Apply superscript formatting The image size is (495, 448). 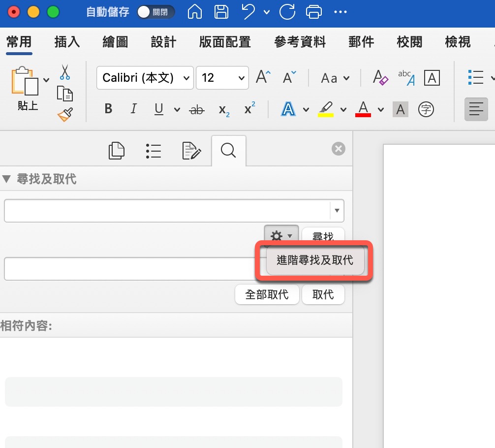coord(250,109)
